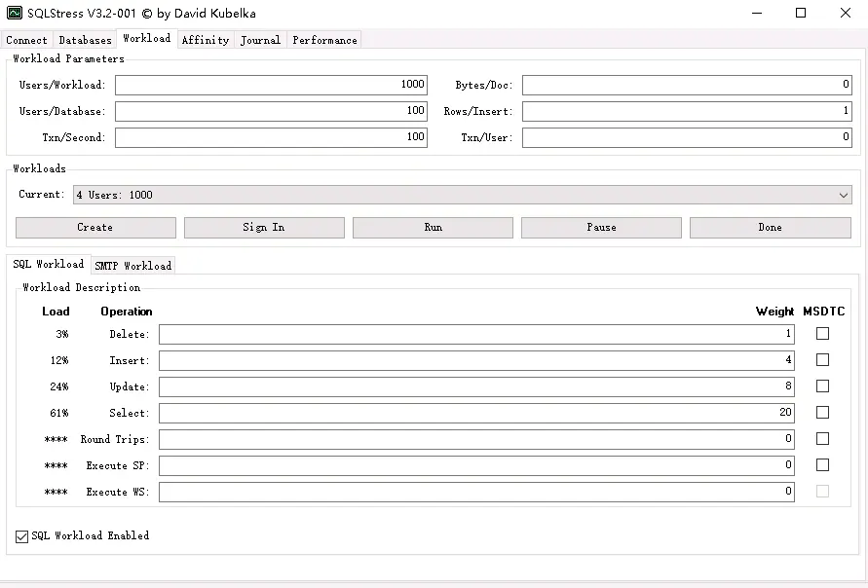Show the Performance tab

[324, 40]
